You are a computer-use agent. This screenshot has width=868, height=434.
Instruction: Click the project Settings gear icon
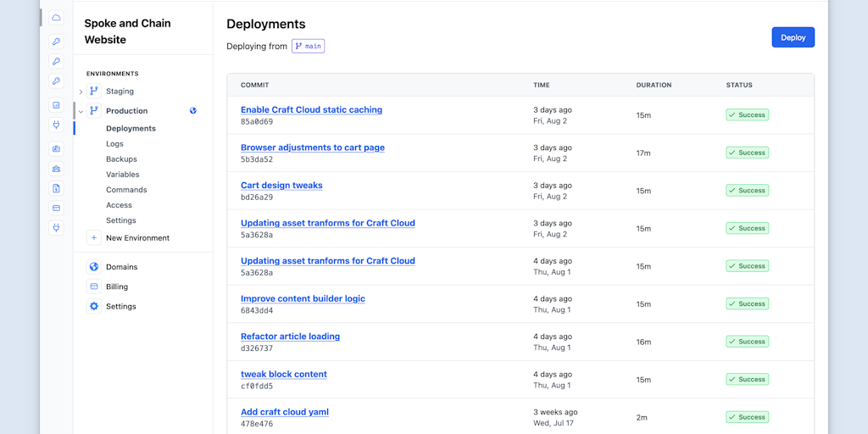(x=94, y=306)
